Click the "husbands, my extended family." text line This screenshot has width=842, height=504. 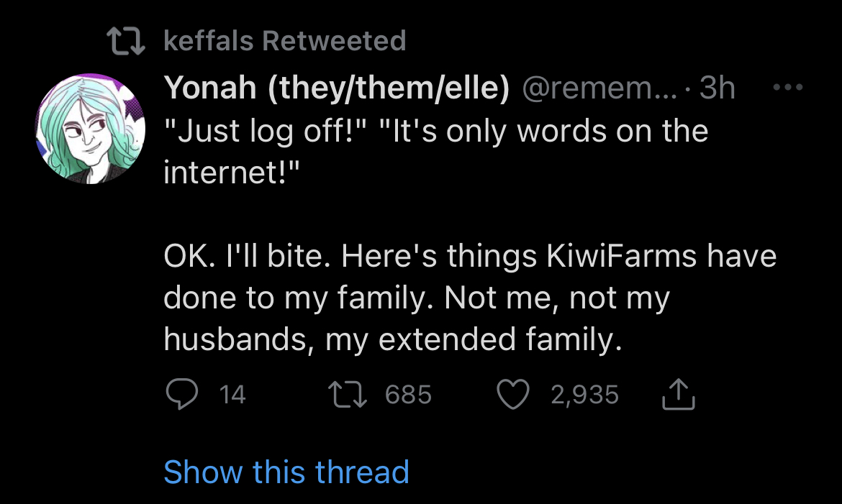392,339
